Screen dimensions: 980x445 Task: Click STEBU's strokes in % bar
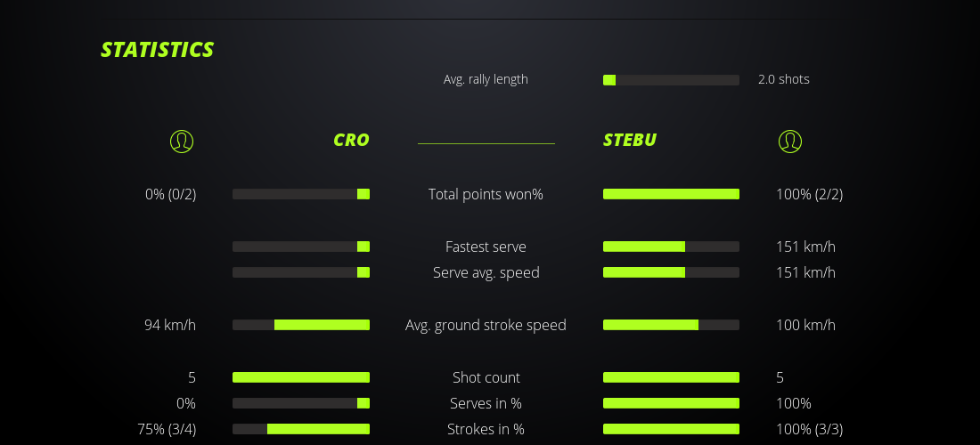[671, 429]
